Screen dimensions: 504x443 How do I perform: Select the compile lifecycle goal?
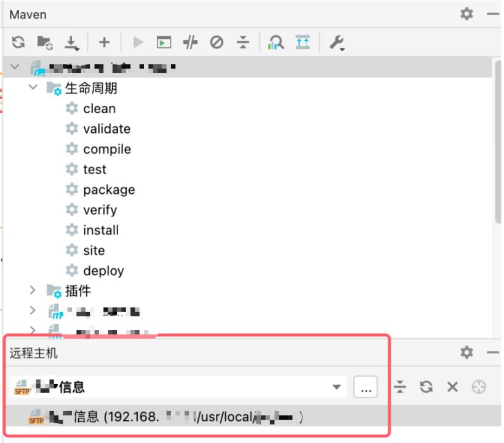[107, 149]
